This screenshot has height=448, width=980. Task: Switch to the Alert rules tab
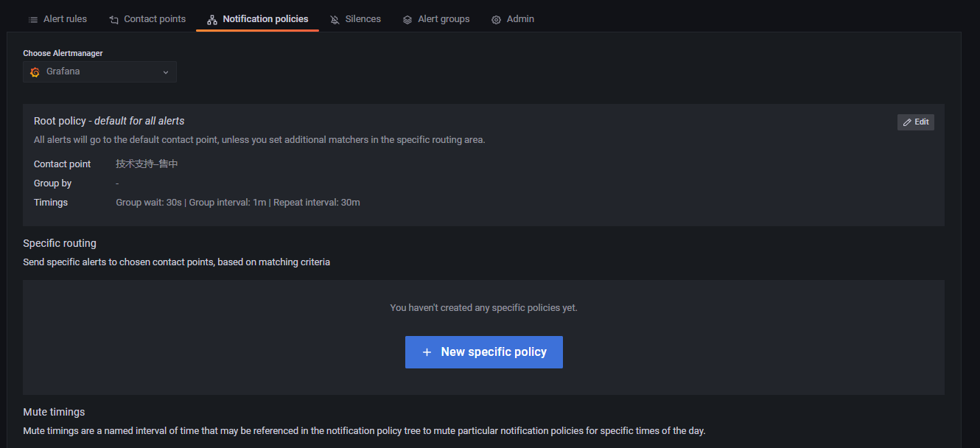(x=65, y=19)
